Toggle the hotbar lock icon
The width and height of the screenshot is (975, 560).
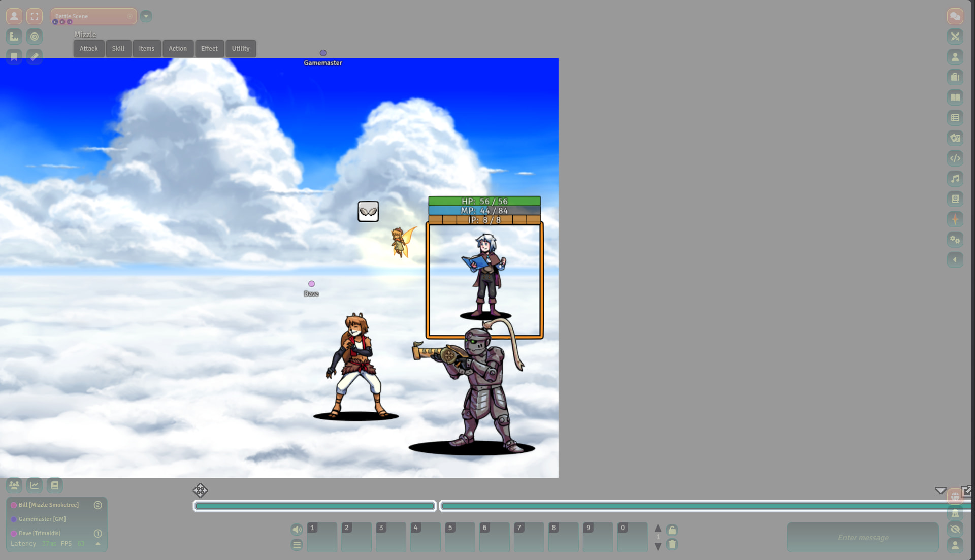point(672,530)
